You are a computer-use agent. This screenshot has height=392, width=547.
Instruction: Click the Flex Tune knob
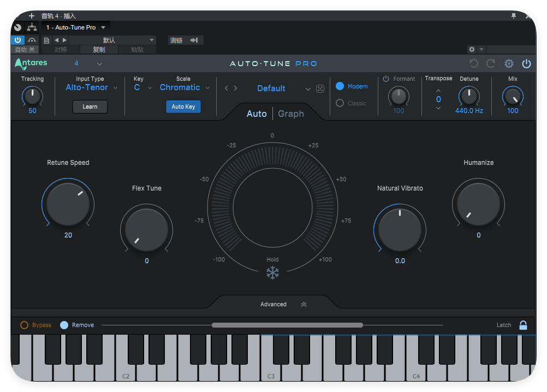click(x=146, y=230)
